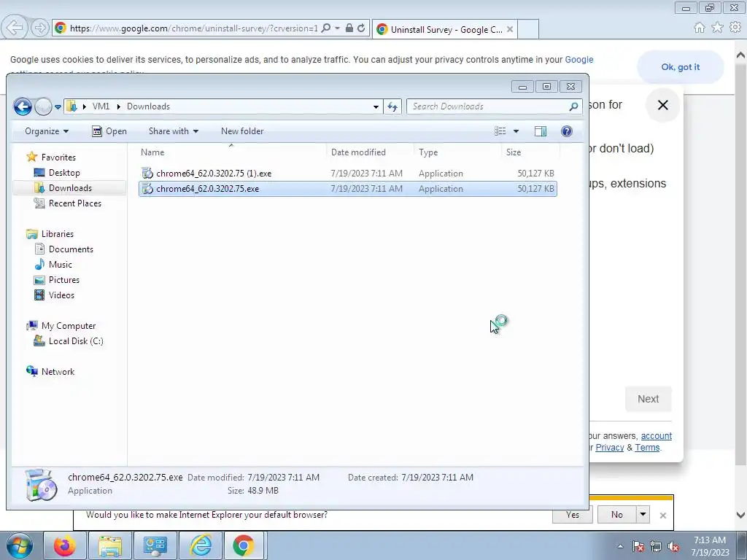Viewport: 747px width, 560px height.
Task: Click IE forward button
Action: [40, 28]
